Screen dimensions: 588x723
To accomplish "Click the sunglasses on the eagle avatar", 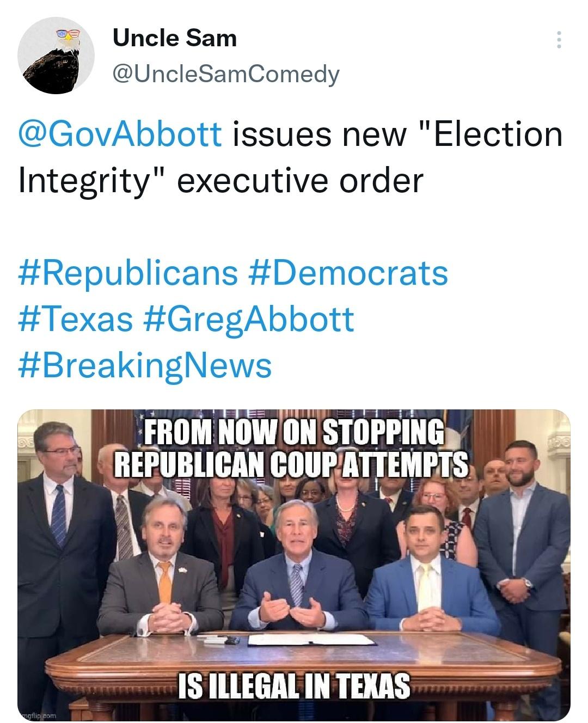I will click(69, 35).
